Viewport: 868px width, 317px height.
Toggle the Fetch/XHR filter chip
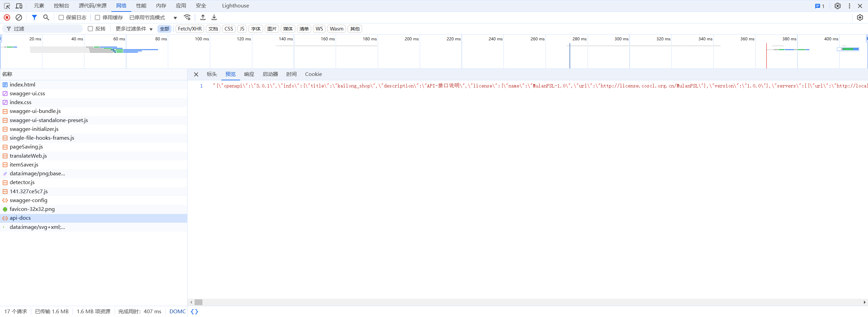click(190, 29)
